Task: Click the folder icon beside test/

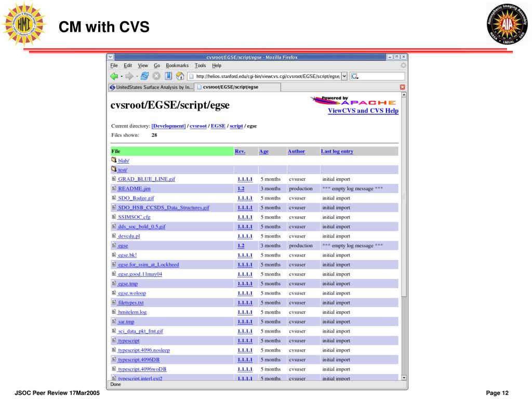Action: click(114, 169)
